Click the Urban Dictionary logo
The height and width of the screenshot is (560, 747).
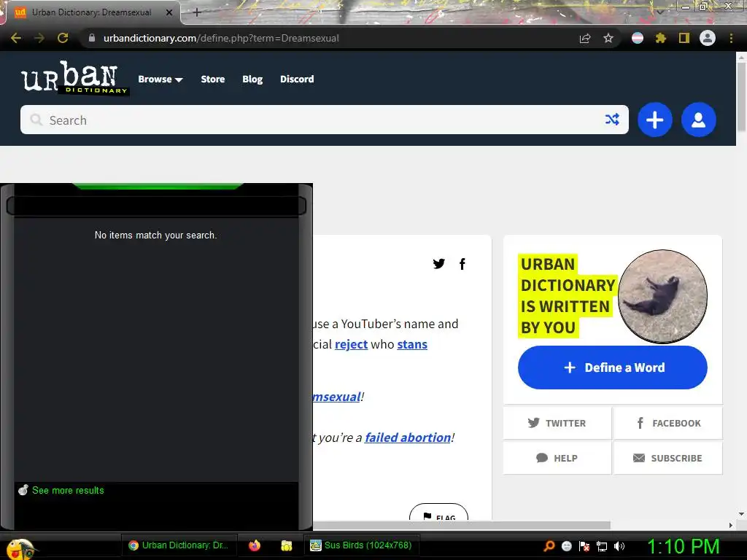(75, 77)
